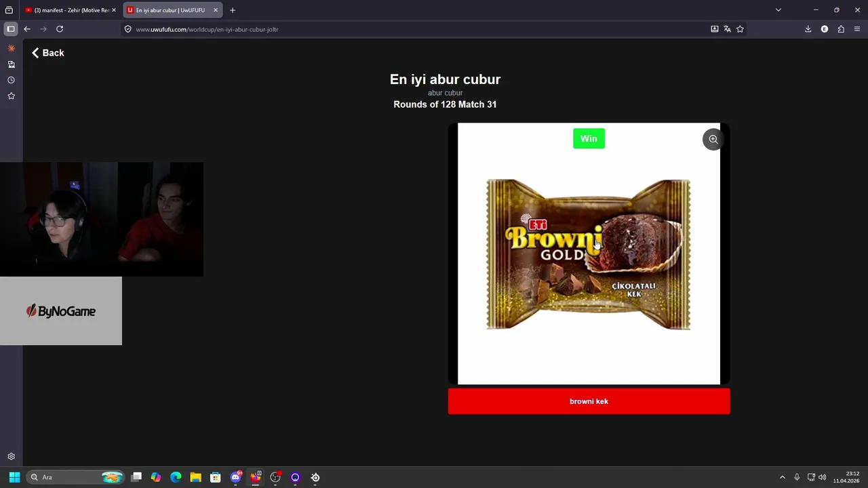Open the Firefox View icon
The height and width of the screenshot is (488, 868).
click(x=9, y=10)
